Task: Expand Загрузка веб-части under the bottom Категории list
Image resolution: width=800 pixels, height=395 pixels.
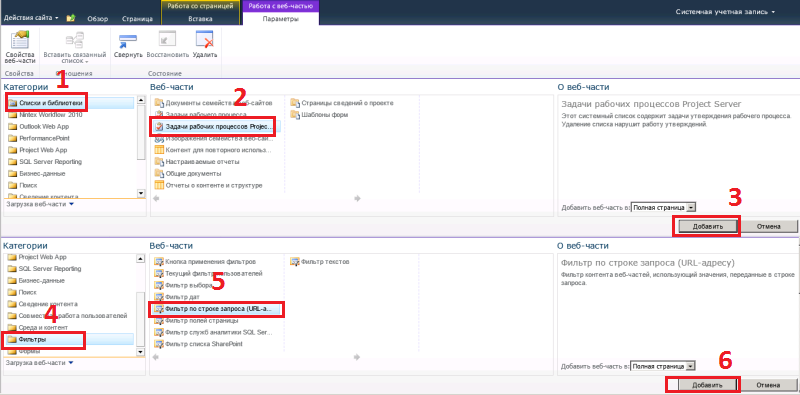Action: [40, 363]
